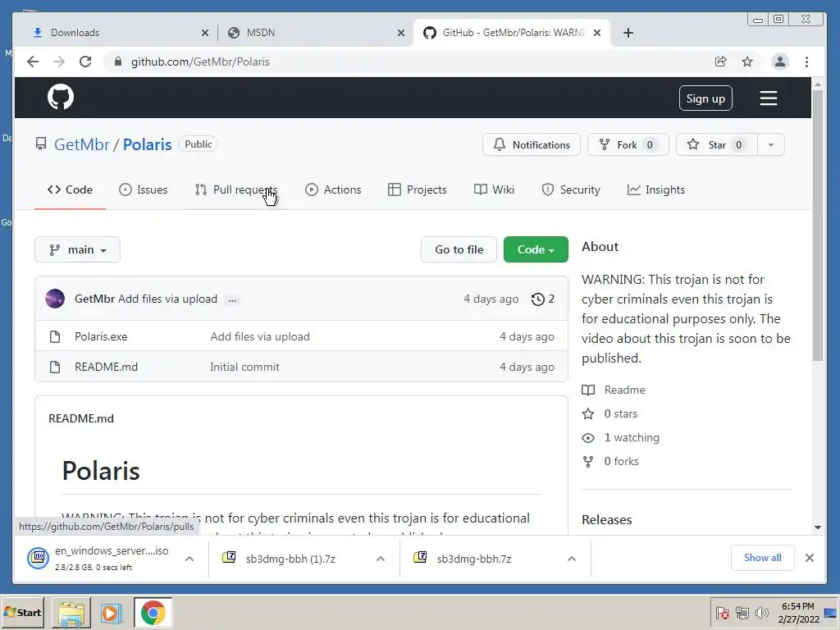Click GetMbr's avatar in the commit row
The height and width of the screenshot is (630, 840).
tap(55, 299)
